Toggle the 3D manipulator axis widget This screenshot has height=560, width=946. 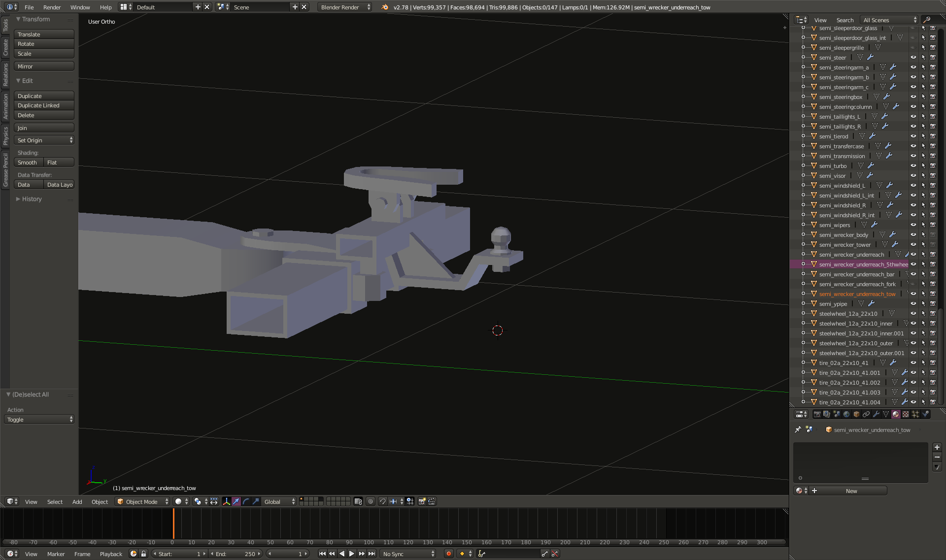[227, 501]
